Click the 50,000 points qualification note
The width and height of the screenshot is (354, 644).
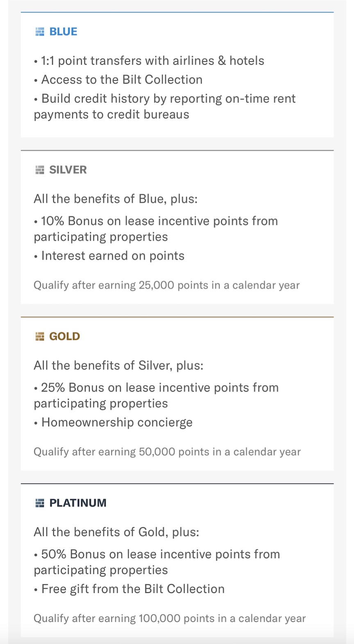167,452
